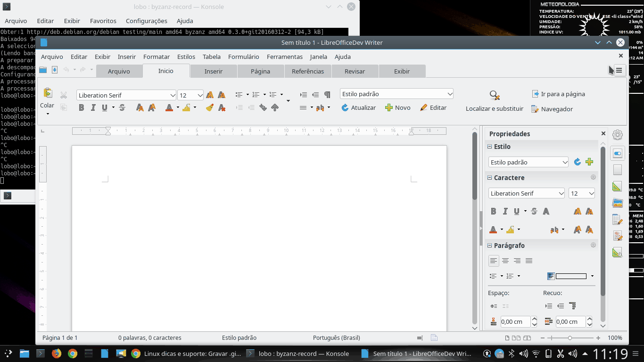
Task: Toggle bold formatting in the Inicio toolbar
Action: [81, 107]
